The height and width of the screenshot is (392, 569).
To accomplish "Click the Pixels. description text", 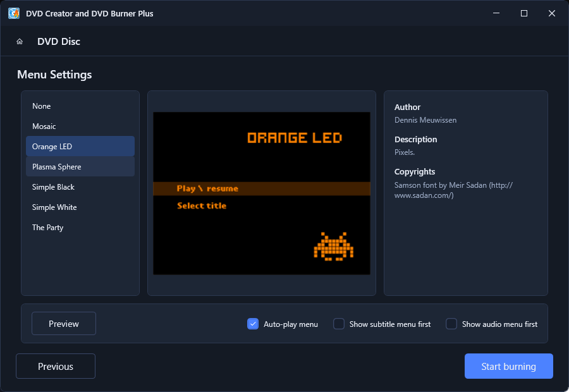I will [405, 152].
